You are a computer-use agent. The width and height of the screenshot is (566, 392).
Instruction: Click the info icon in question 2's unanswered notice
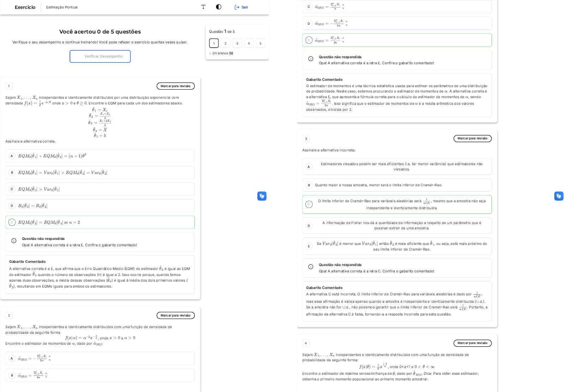pos(311,59)
